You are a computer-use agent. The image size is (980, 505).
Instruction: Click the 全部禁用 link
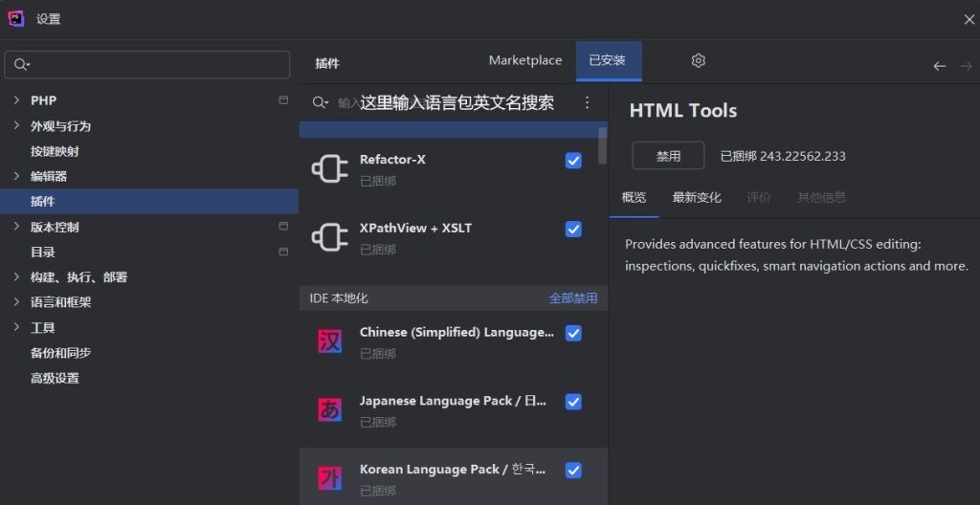573,298
